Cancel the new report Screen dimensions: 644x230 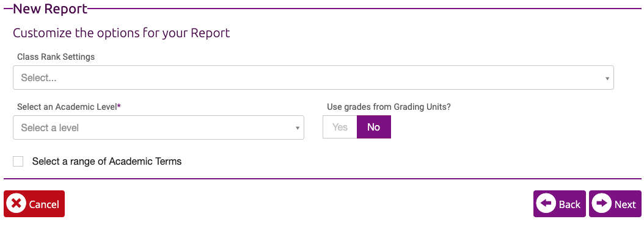click(34, 204)
